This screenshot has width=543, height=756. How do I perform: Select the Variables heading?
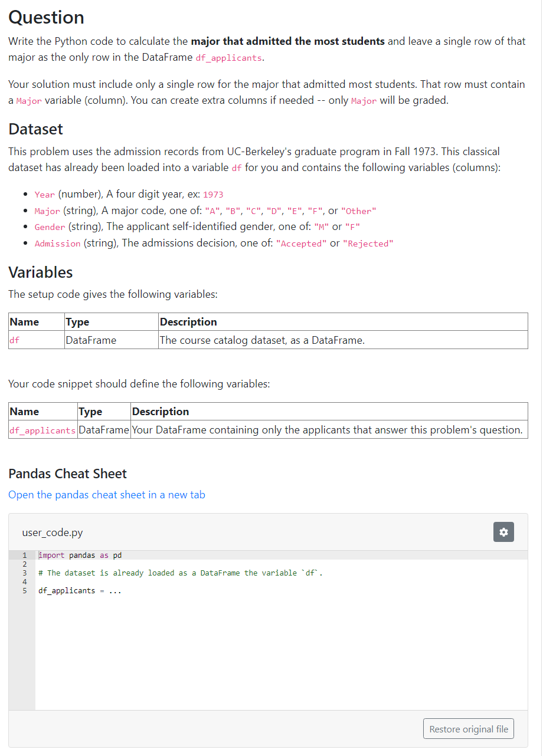coord(40,272)
